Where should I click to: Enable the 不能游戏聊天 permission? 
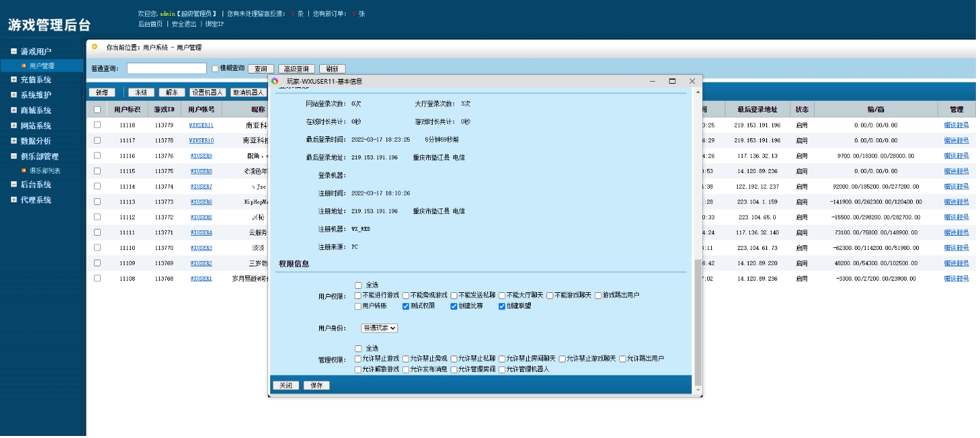550,296
